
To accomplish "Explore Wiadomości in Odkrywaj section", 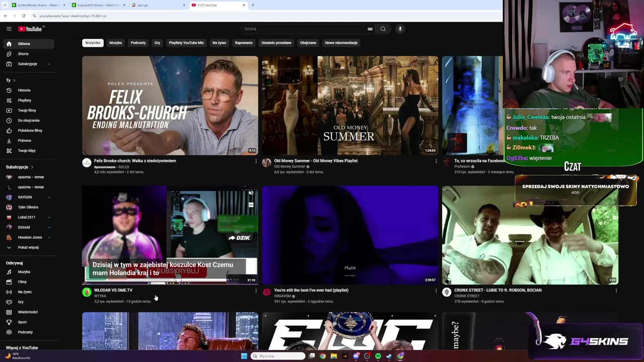I will tap(28, 312).
